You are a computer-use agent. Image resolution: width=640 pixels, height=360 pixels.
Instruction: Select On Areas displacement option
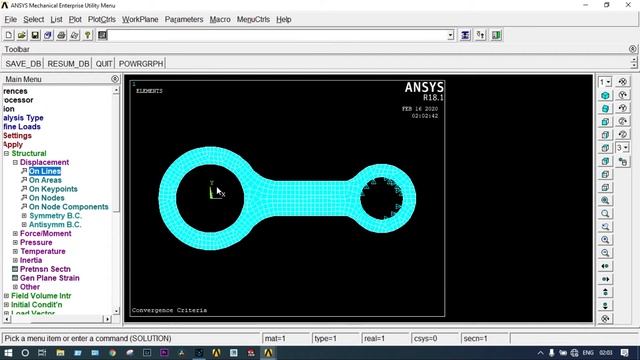pos(45,180)
